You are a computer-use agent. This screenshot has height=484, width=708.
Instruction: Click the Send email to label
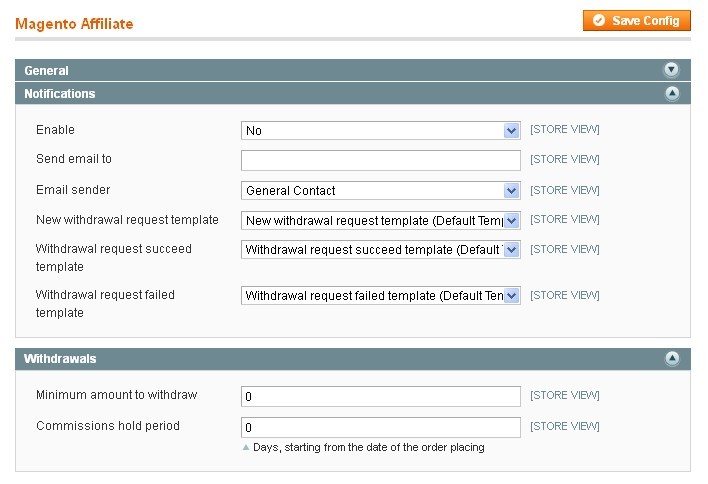tap(74, 159)
